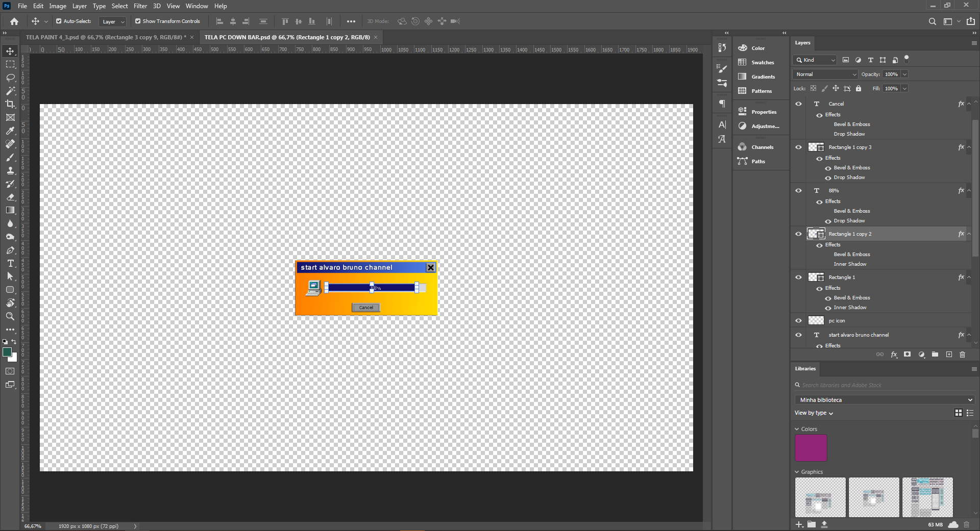Select the Hand tool
This screenshot has height=531, width=980.
[10, 303]
